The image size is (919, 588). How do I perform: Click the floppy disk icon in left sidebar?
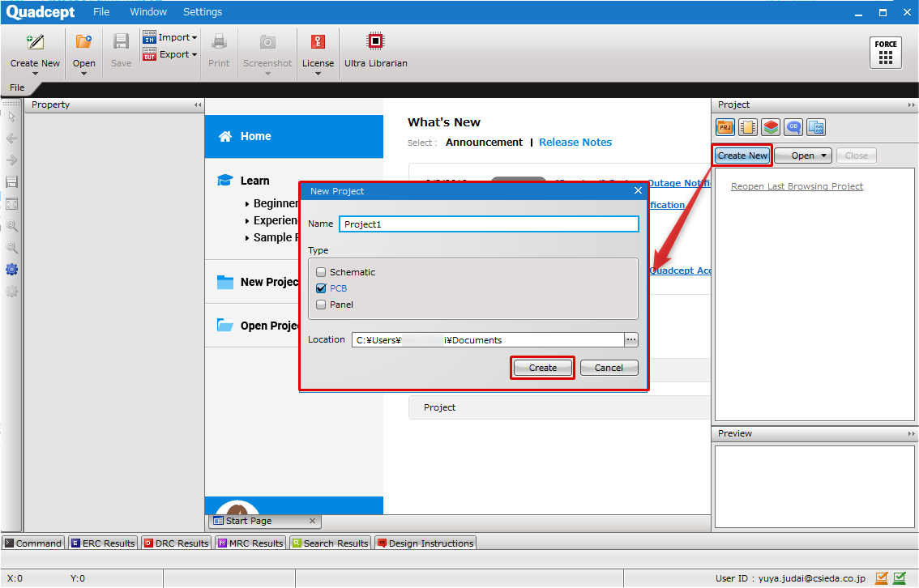click(11, 181)
